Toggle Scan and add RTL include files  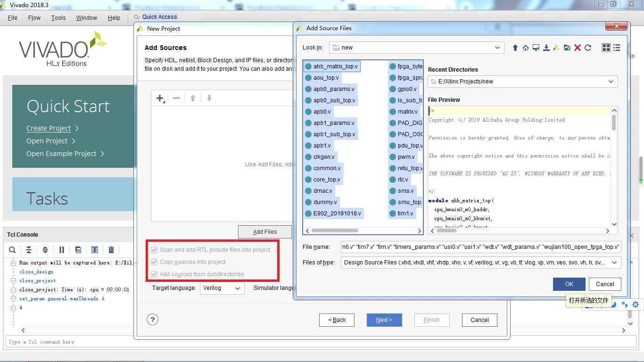(x=154, y=250)
